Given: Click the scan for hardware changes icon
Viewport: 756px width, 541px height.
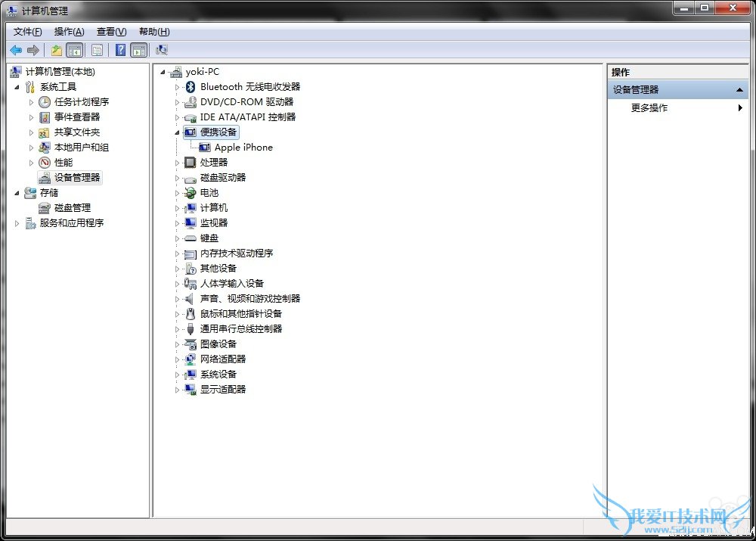Looking at the screenshot, I should [162, 50].
